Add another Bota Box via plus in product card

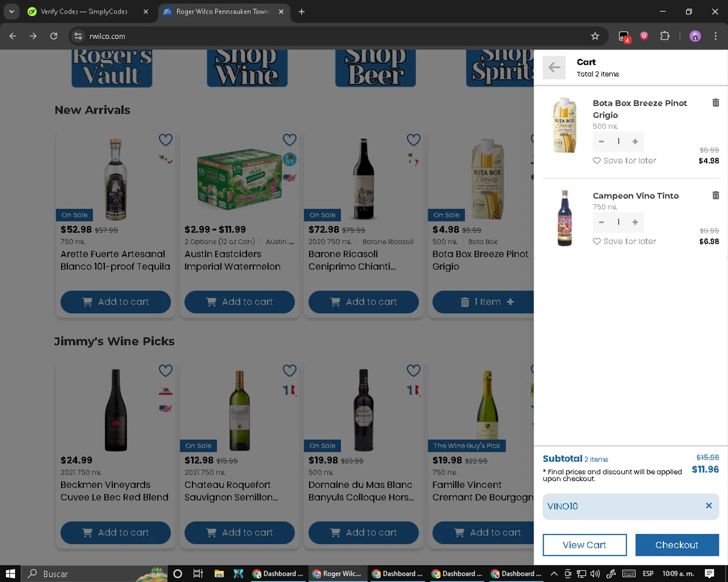(510, 302)
